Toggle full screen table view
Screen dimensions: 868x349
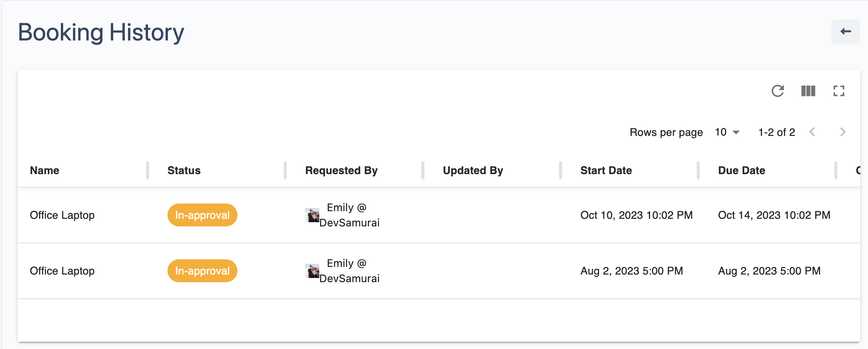pos(839,91)
